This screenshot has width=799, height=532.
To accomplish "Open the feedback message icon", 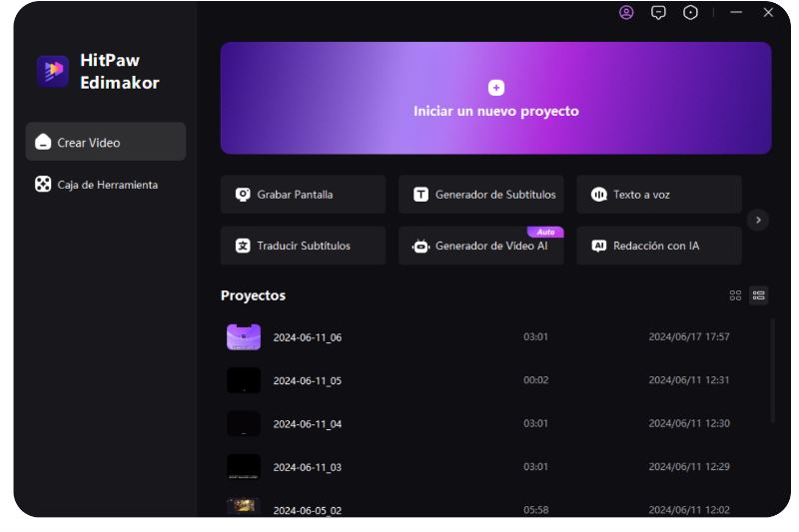I will (658, 12).
